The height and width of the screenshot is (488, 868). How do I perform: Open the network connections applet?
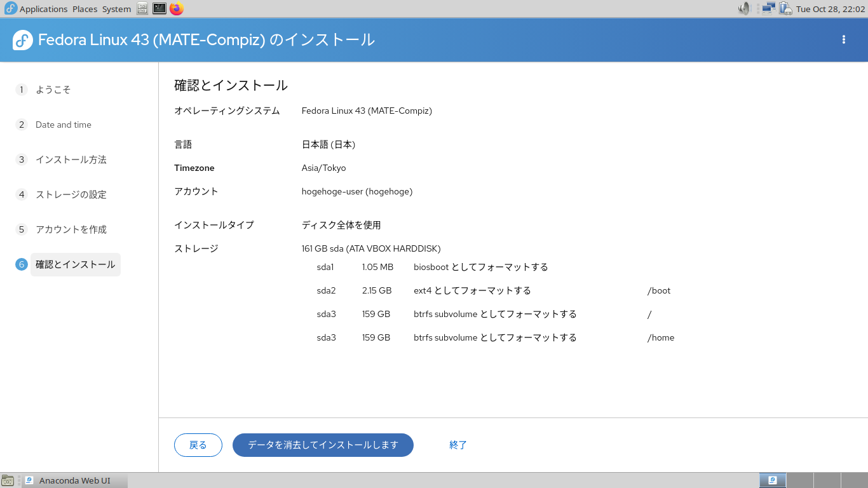coord(769,9)
